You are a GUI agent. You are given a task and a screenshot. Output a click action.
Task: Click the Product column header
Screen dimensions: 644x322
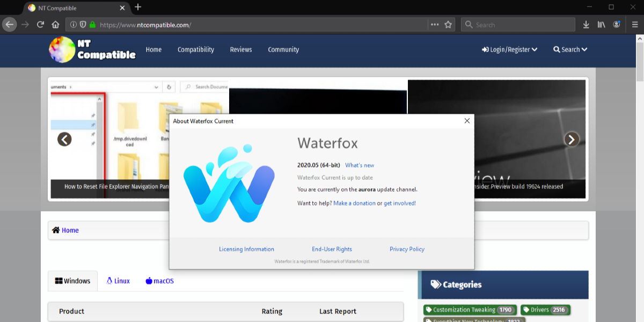pyautogui.click(x=71, y=311)
